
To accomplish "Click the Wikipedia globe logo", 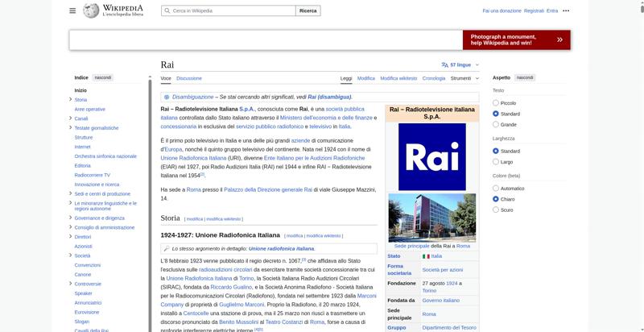I will pos(91,10).
